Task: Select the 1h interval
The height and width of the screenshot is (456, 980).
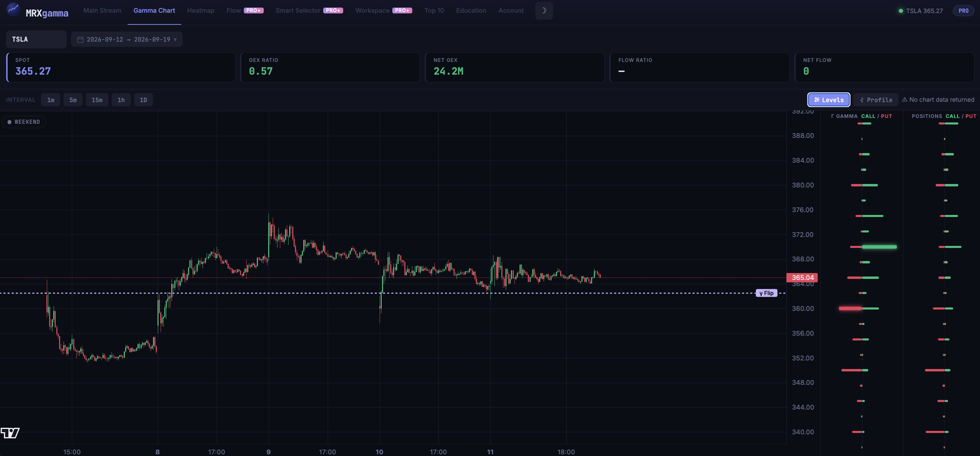Action: pyautogui.click(x=121, y=100)
